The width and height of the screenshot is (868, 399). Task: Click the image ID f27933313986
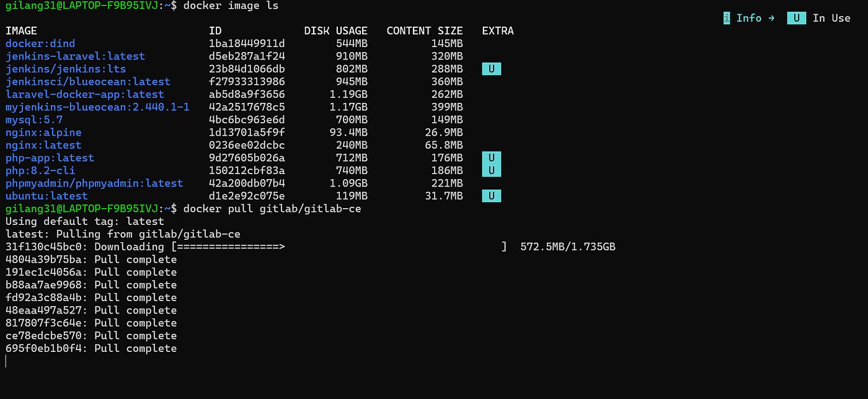click(x=247, y=82)
